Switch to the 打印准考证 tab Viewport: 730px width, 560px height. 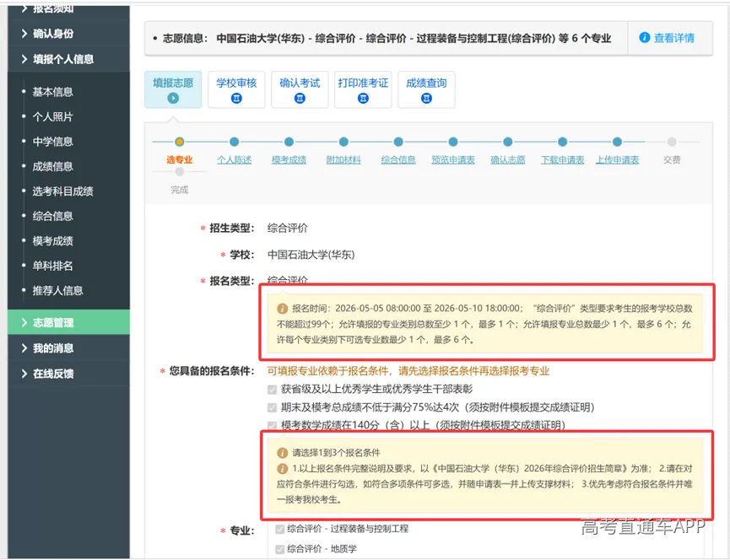click(x=363, y=89)
